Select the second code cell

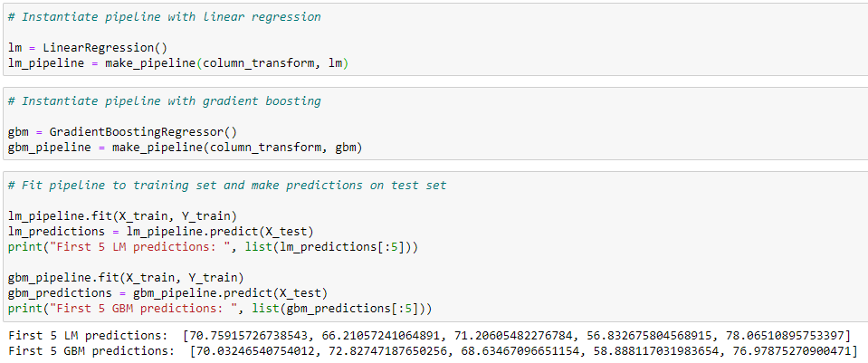tap(435, 123)
